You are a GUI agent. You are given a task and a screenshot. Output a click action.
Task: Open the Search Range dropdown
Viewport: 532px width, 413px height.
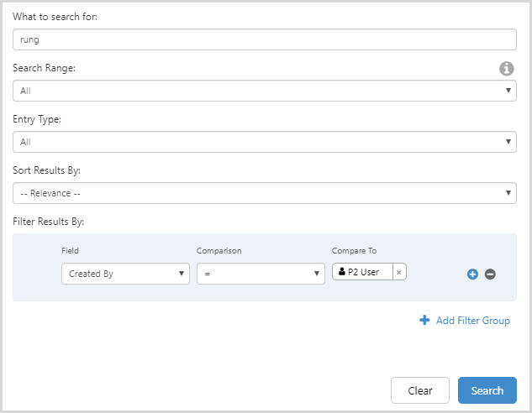265,91
